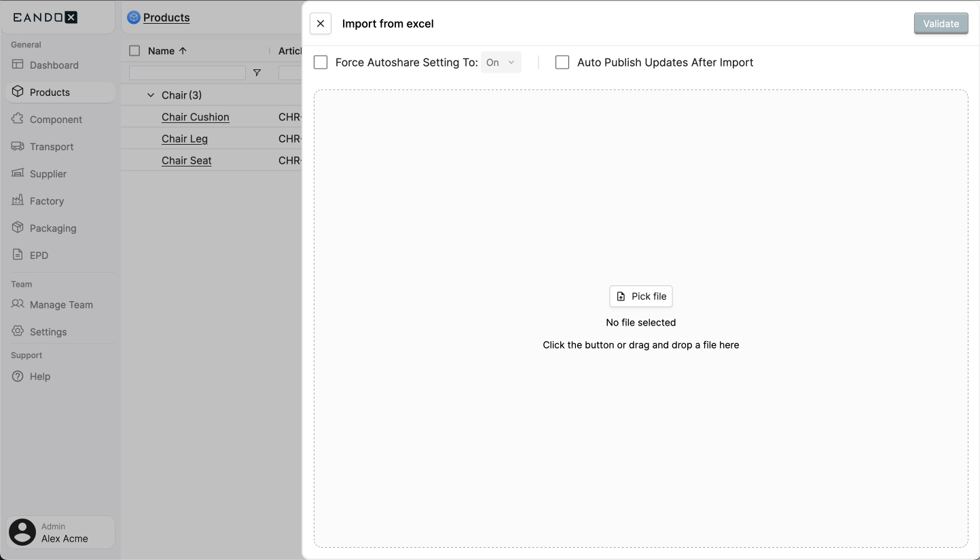Select the Component section in sidebar
This screenshot has height=560, width=980.
coord(55,119)
